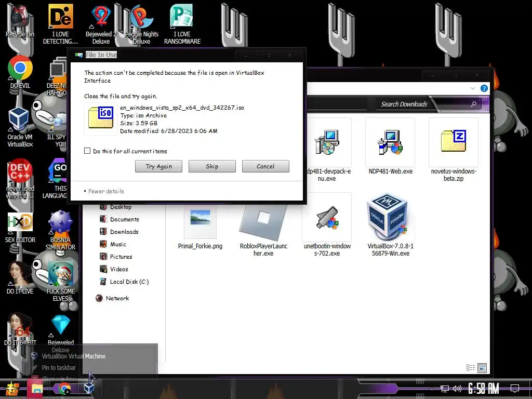The width and height of the screenshot is (532, 399).
Task: Click the taskbar clock showing 6:58 AM
Action: tap(483, 389)
